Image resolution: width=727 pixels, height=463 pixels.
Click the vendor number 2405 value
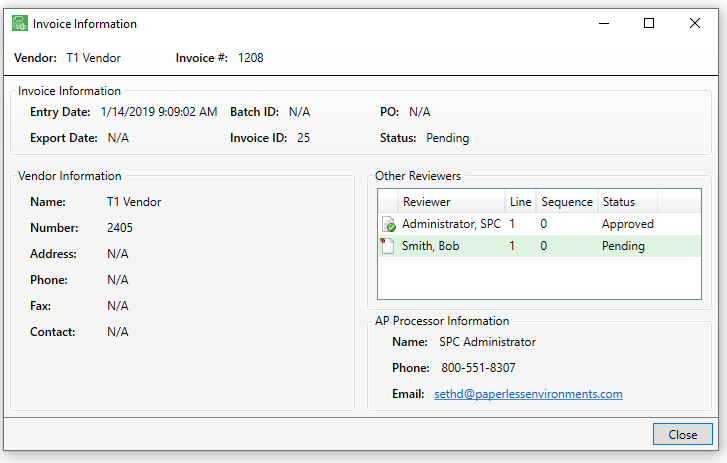120,228
